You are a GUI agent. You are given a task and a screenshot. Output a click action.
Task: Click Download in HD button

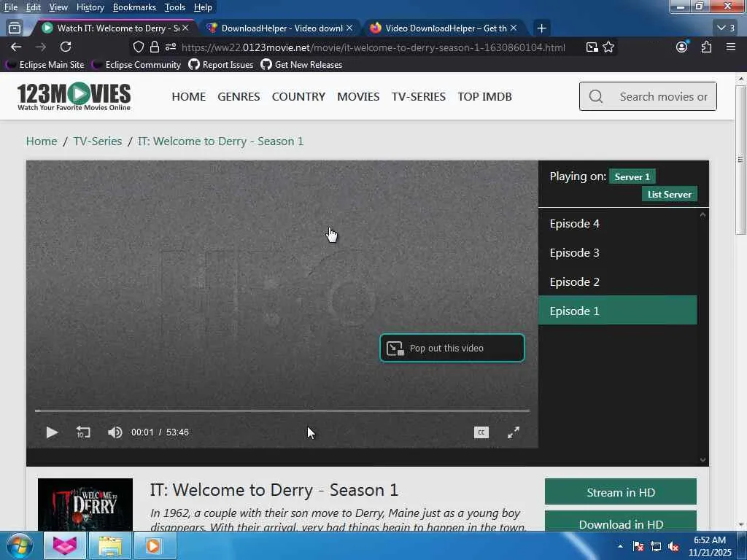click(x=621, y=521)
